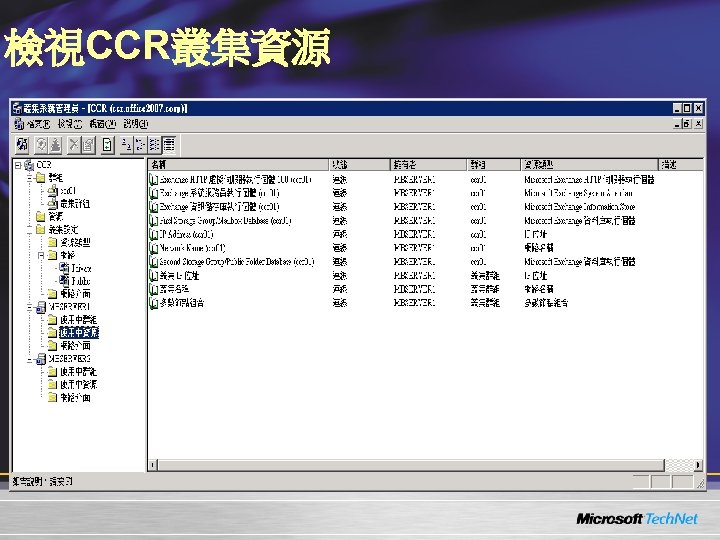The image size is (720, 540).
Task: Click the icon of the IP Address (ccr01) resource
Action: pos(154,234)
